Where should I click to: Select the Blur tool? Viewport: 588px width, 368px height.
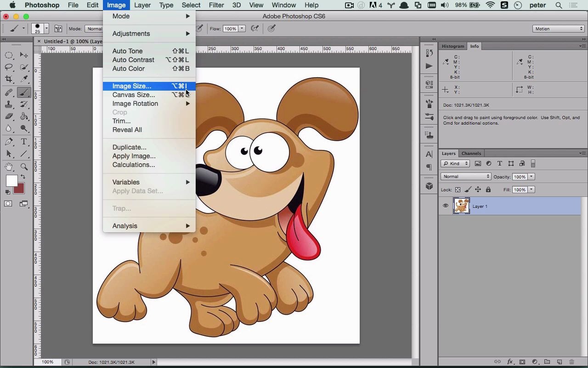coord(9,129)
